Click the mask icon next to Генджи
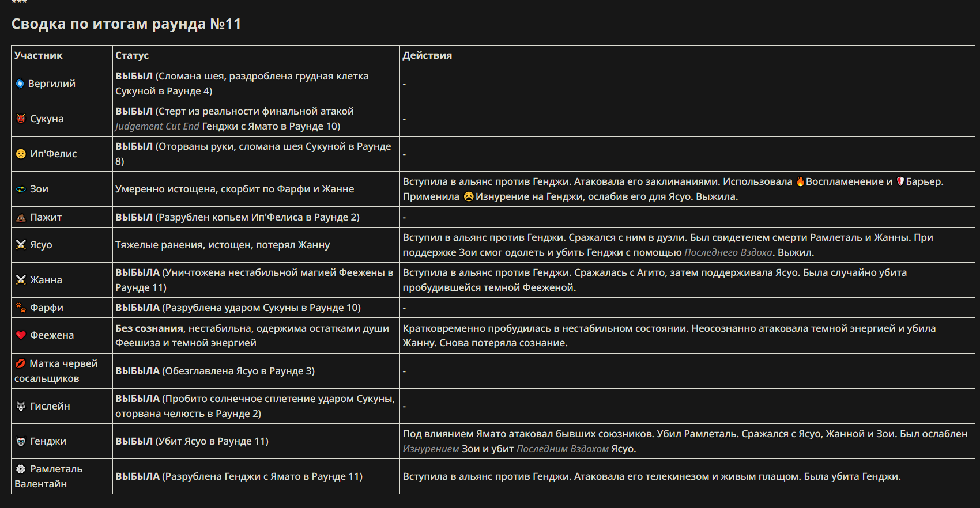This screenshot has height=508, width=980. pyautogui.click(x=21, y=441)
